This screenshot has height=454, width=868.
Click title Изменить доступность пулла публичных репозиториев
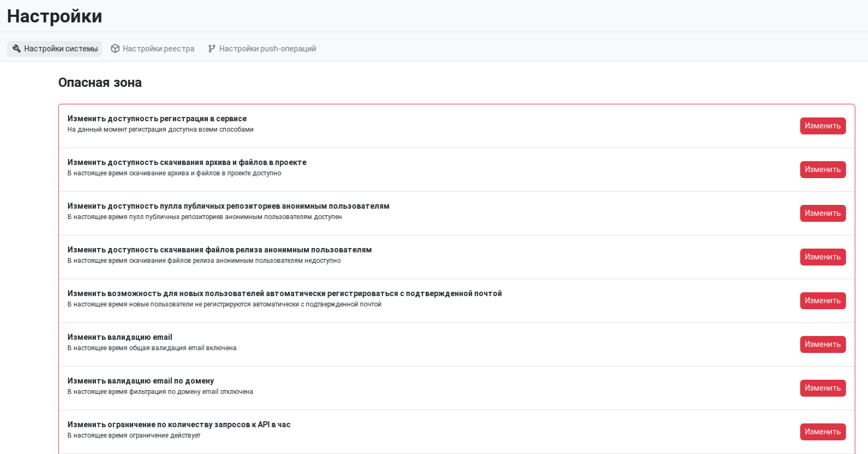[x=229, y=206]
